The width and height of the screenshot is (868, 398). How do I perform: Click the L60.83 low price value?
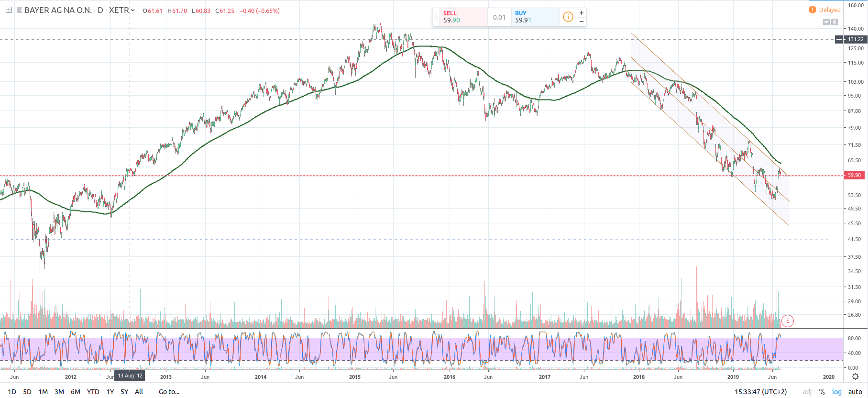click(201, 11)
